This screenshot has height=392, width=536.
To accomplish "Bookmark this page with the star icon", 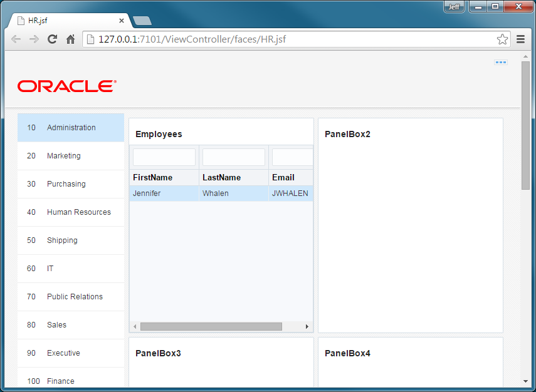I will point(502,39).
